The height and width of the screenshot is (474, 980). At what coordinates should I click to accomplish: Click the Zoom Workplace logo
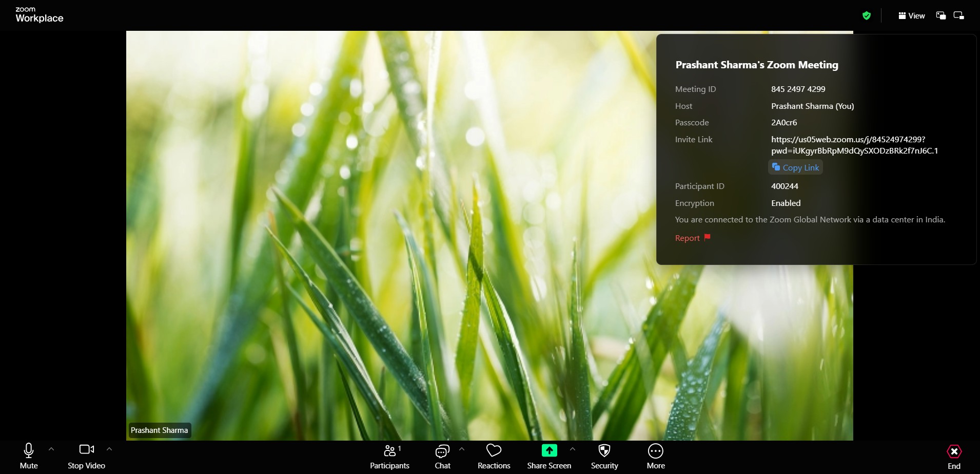39,15
